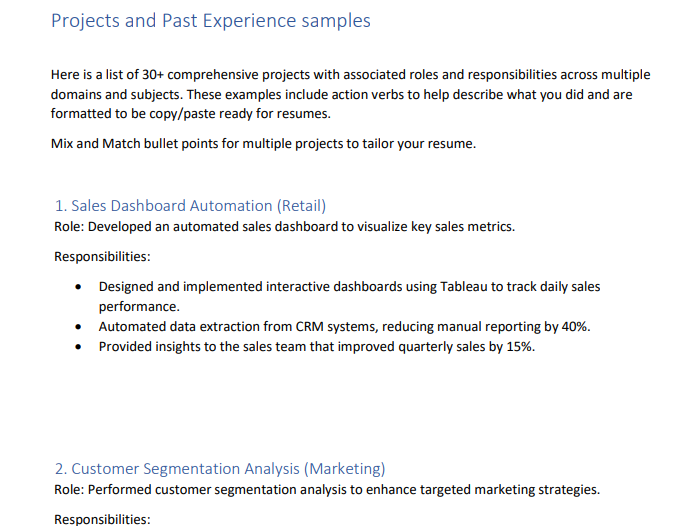
Task: Click the bullet mentioning quarterly sales improvement
Action: point(315,346)
